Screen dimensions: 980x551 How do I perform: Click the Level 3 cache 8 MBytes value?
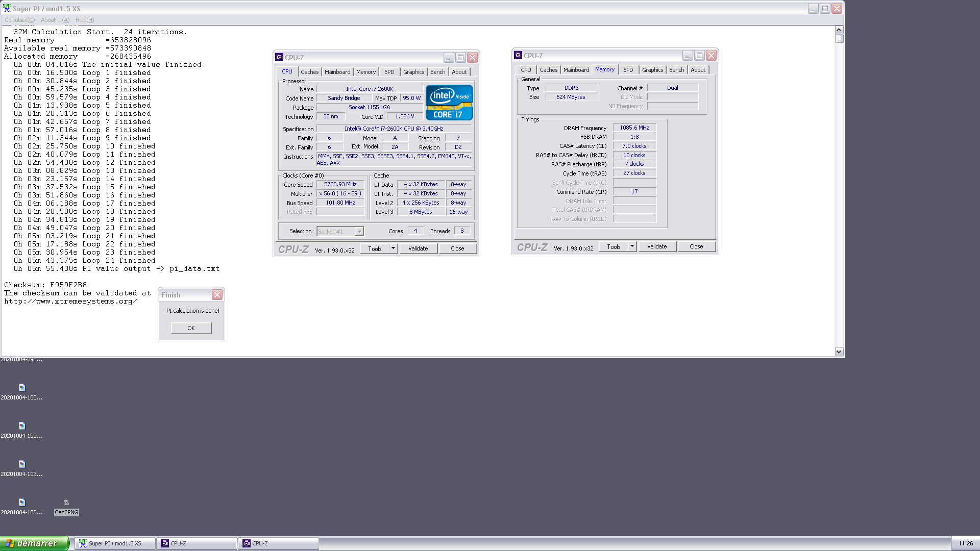[x=421, y=212]
